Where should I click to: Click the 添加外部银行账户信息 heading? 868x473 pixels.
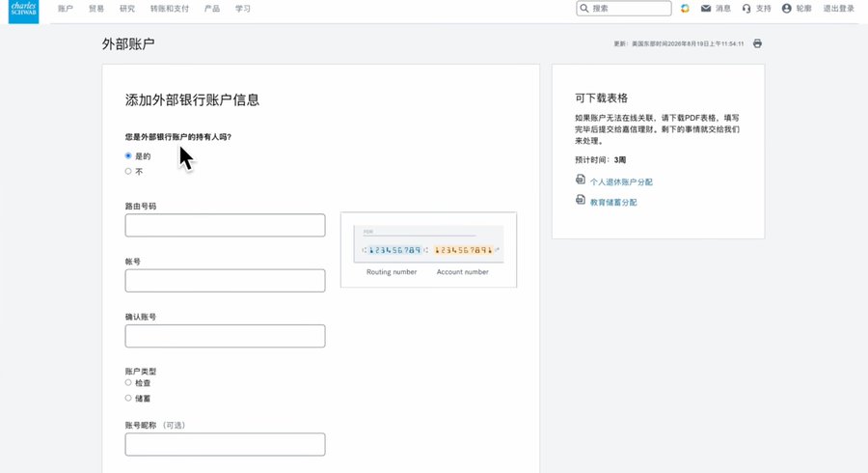pos(192,99)
